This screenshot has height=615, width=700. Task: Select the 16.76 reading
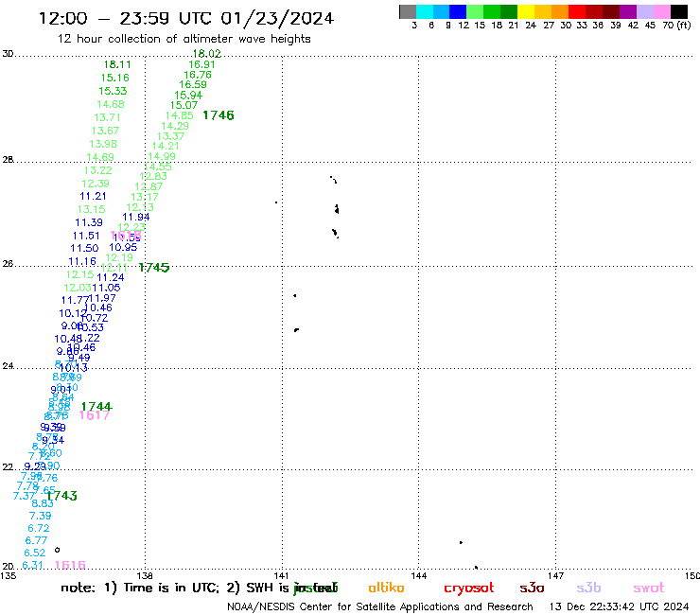pos(198,75)
